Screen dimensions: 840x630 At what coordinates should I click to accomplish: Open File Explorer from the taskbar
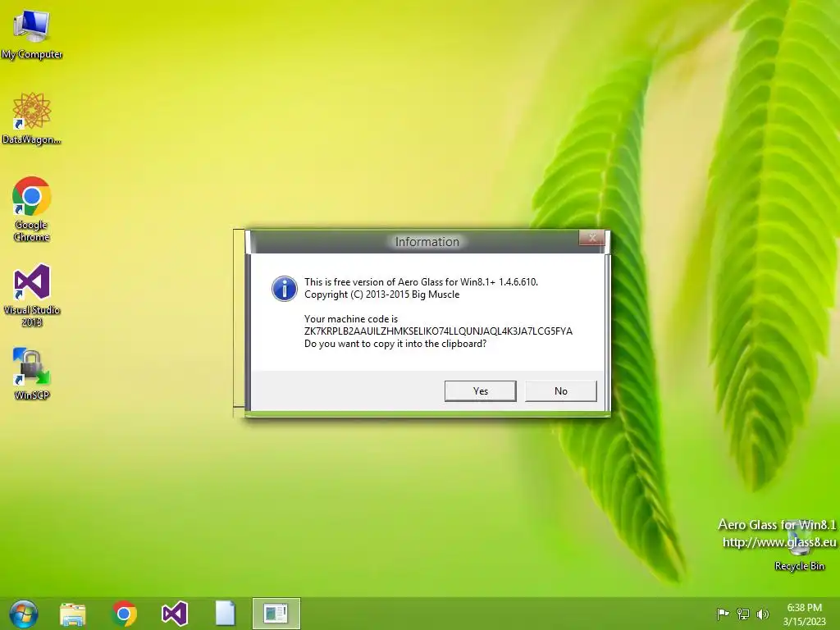[73, 614]
